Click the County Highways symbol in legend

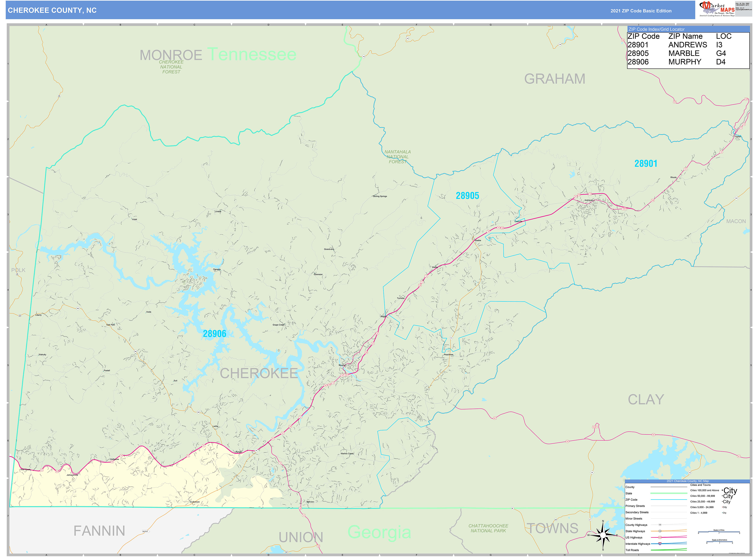tap(660, 525)
